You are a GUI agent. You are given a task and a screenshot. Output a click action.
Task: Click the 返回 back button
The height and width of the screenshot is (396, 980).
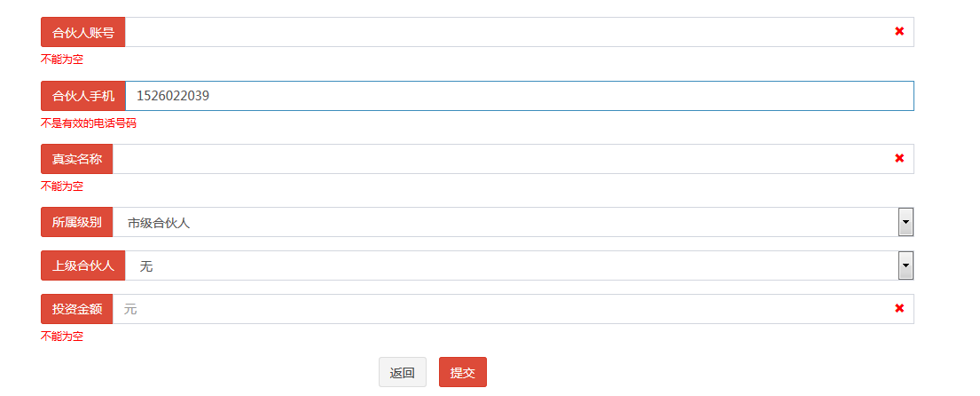[x=403, y=373]
